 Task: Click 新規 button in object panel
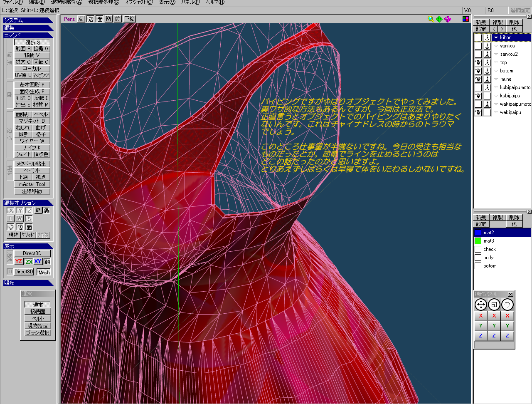(x=481, y=22)
